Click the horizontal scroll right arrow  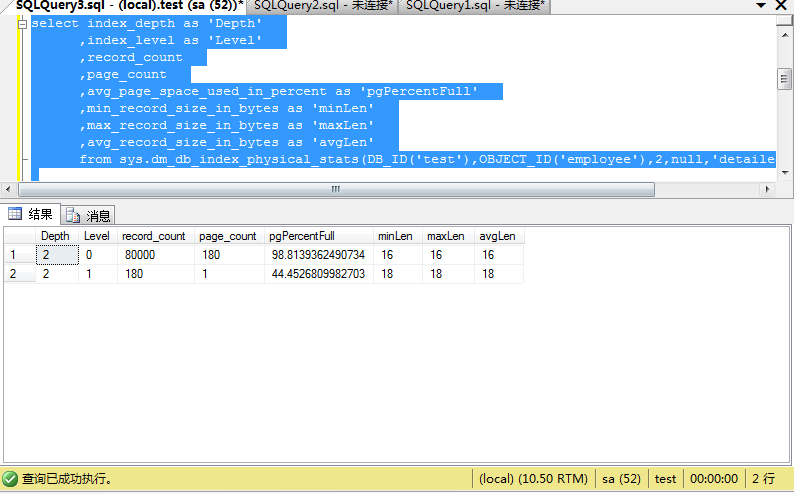pos(767,189)
